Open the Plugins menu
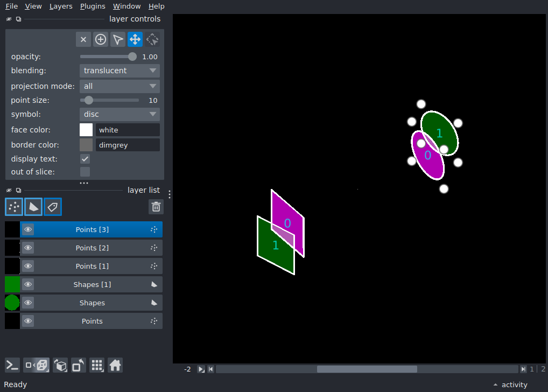This screenshot has width=548, height=392. (x=93, y=6)
